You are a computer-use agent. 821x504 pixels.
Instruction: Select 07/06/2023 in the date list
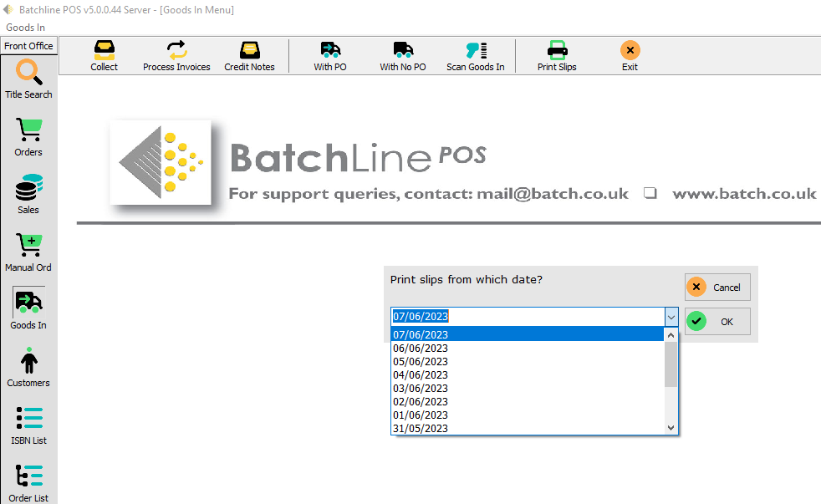coord(528,334)
